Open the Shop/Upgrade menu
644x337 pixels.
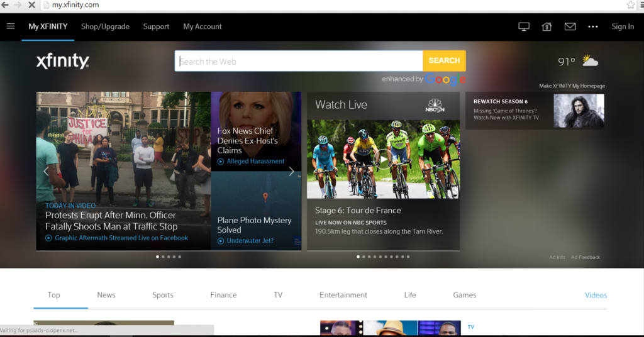point(105,26)
